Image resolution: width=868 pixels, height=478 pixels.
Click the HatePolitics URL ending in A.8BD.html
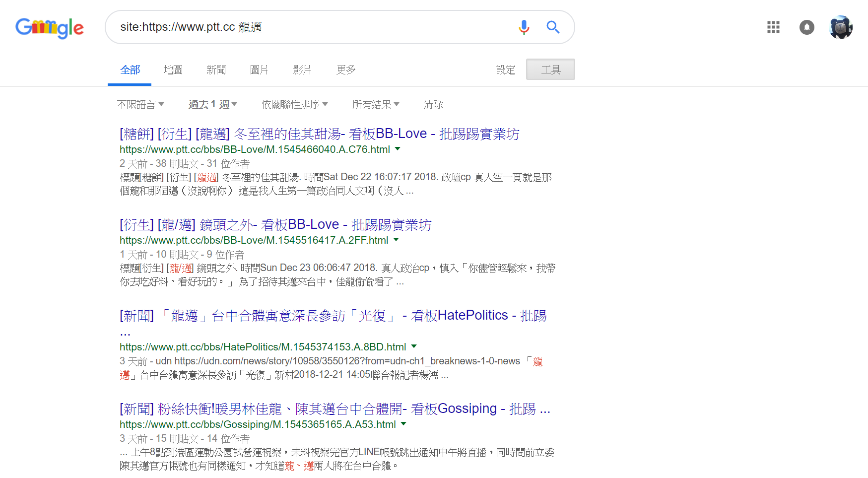263,347
